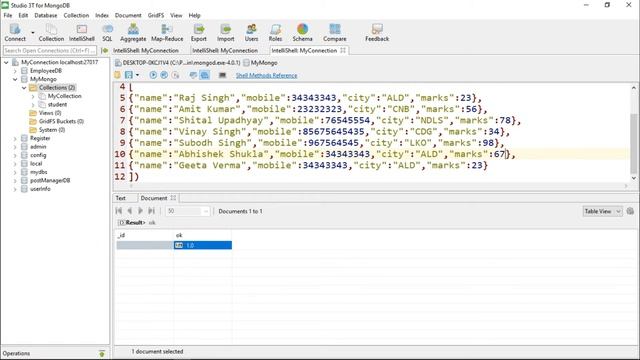Image resolution: width=640 pixels, height=360 pixels.
Task: Open the page size 50 dropdown
Action: [205, 211]
